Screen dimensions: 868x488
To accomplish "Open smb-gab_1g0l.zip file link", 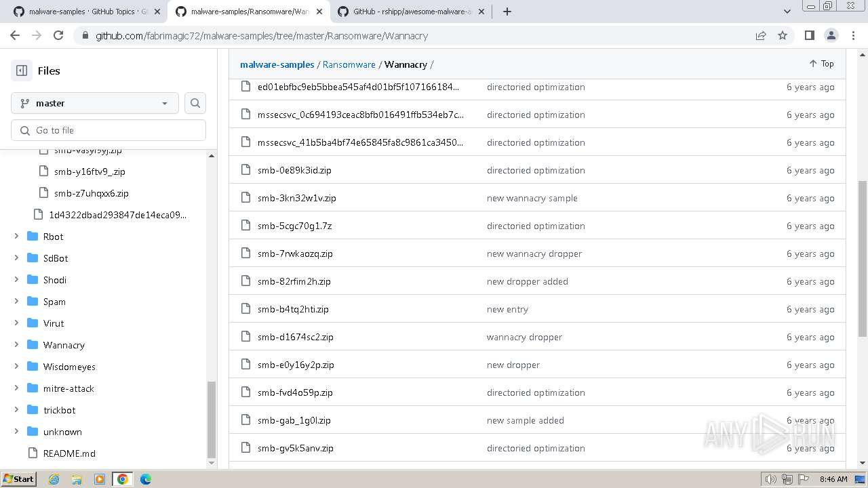I will 294,420.
